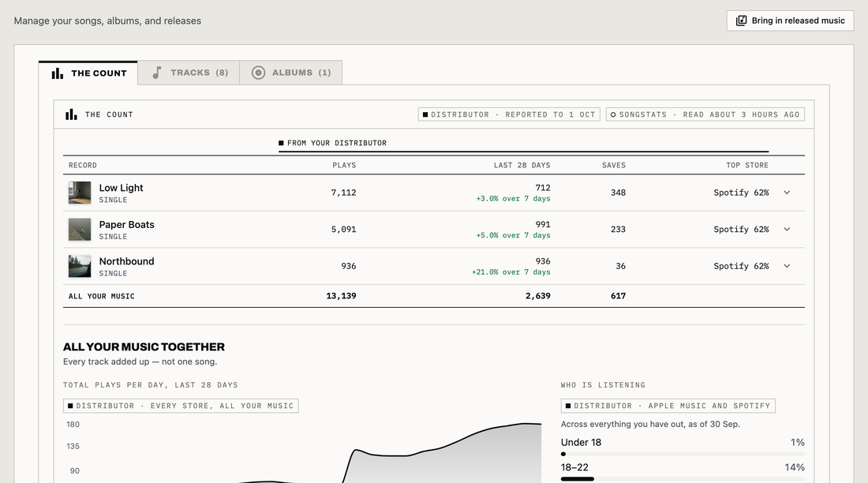Viewport: 868px width, 483px height.
Task: Click the music note icon on Tracks tab
Action: 157,73
